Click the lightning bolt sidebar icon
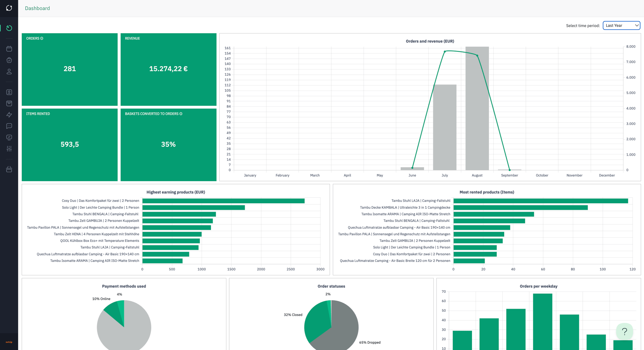Image resolution: width=644 pixels, height=350 pixels. click(9, 115)
